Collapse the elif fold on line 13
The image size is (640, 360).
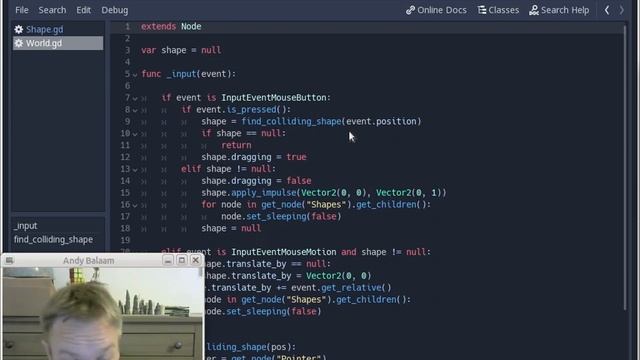(135, 169)
